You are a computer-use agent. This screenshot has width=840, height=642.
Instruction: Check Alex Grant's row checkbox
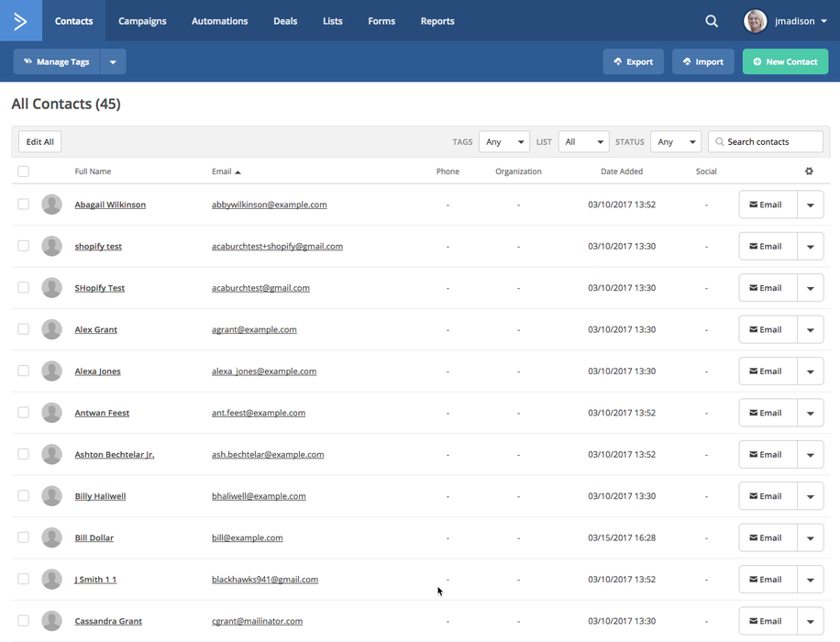click(23, 329)
